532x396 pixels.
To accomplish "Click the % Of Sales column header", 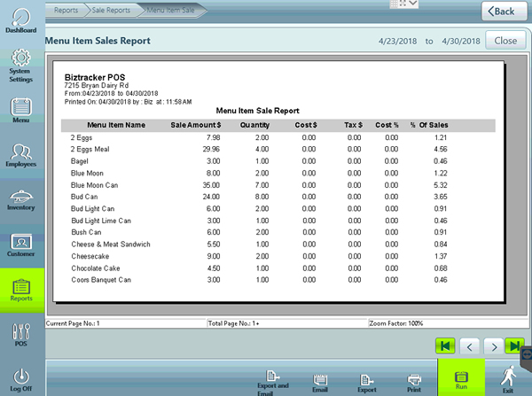I will pyautogui.click(x=429, y=125).
